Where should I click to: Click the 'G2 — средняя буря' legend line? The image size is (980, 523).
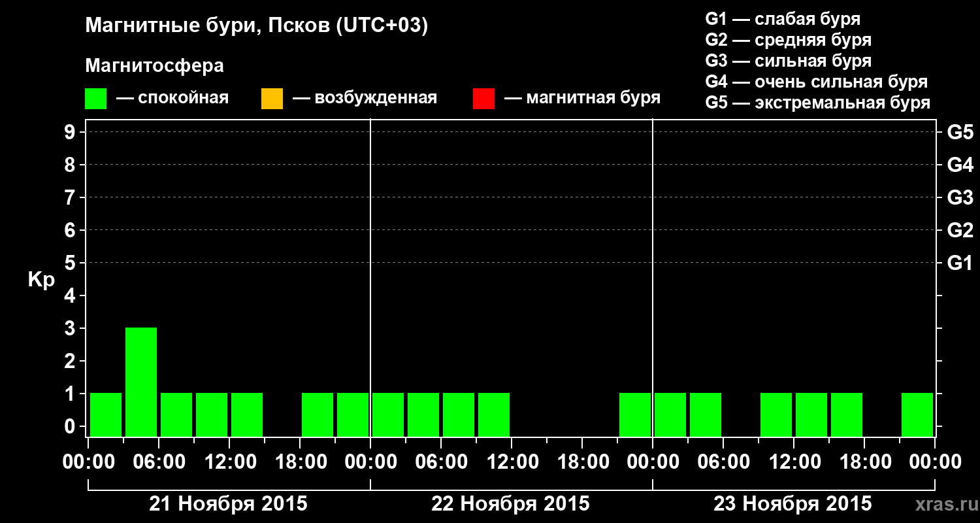(788, 40)
